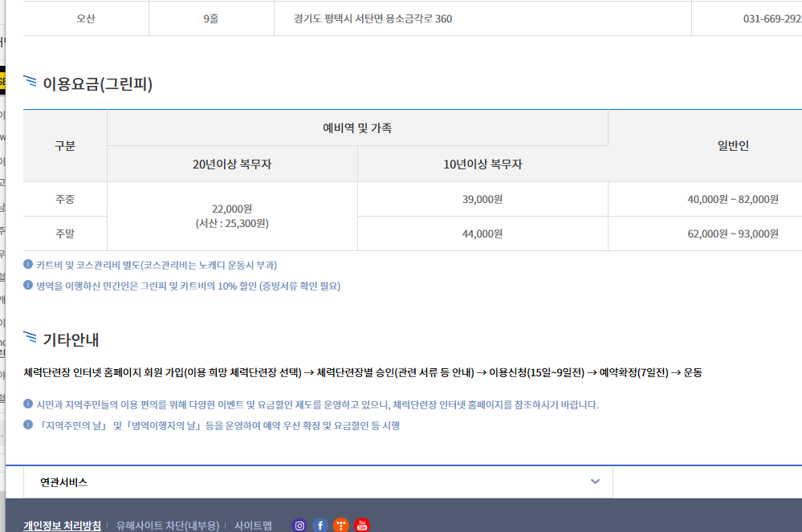
Task: Click the Facebook icon at the bottom
Action: 320,526
